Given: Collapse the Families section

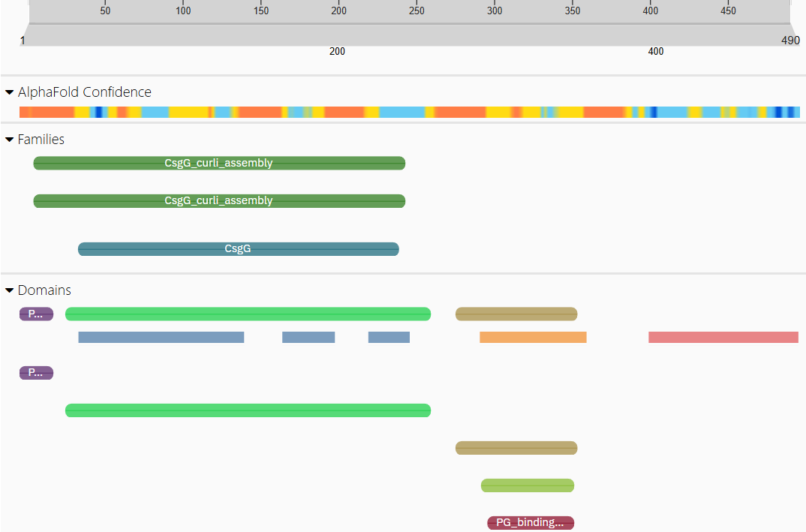Looking at the screenshot, I should click(9, 140).
